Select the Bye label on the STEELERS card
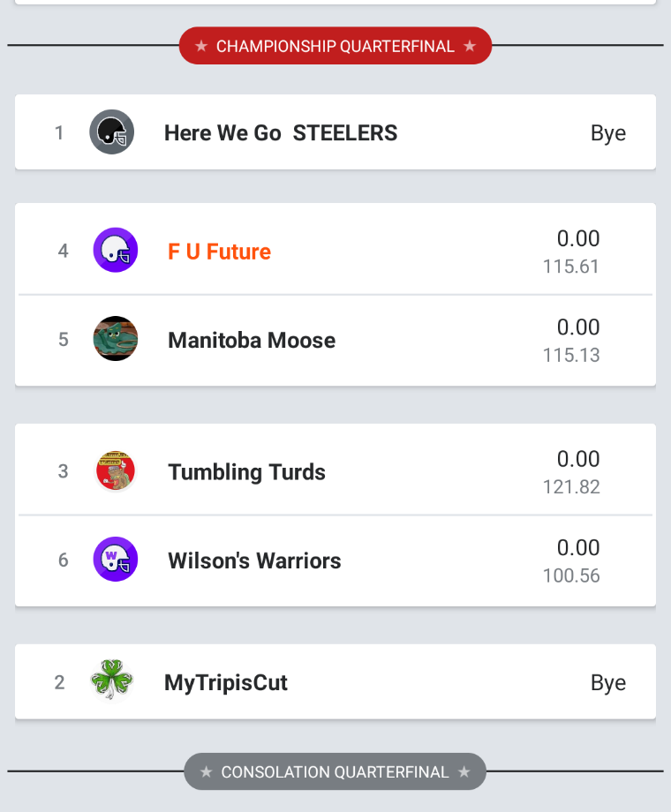Viewport: 671px width, 812px height. pyautogui.click(x=608, y=133)
